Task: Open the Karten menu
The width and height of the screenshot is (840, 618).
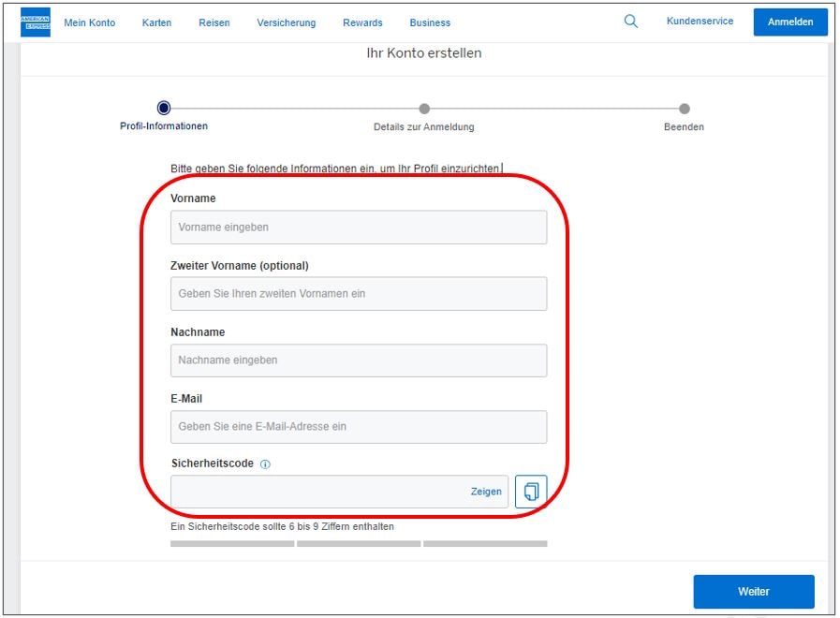Action: point(156,22)
